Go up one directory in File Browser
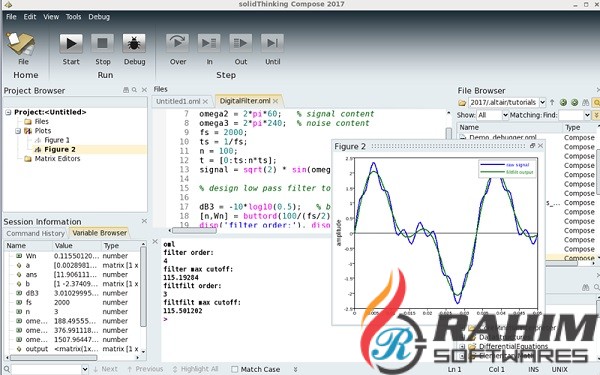Screen dimensions: 600x375 click(x=552, y=102)
